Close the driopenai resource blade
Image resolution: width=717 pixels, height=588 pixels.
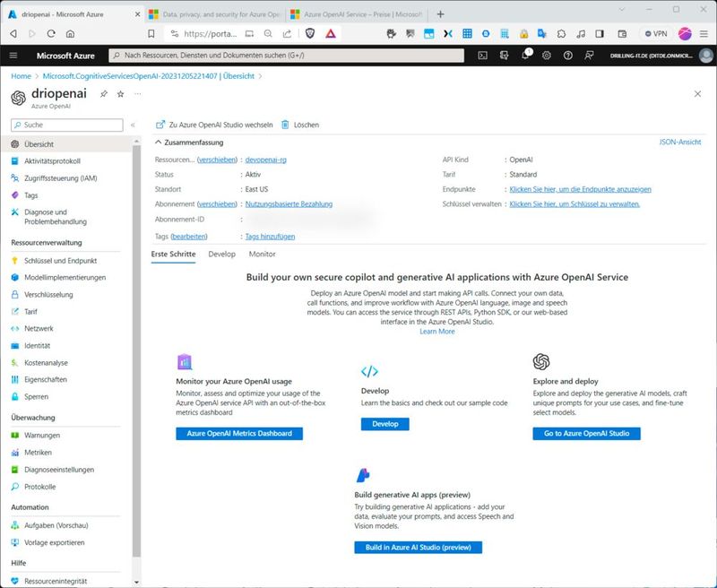click(x=697, y=94)
